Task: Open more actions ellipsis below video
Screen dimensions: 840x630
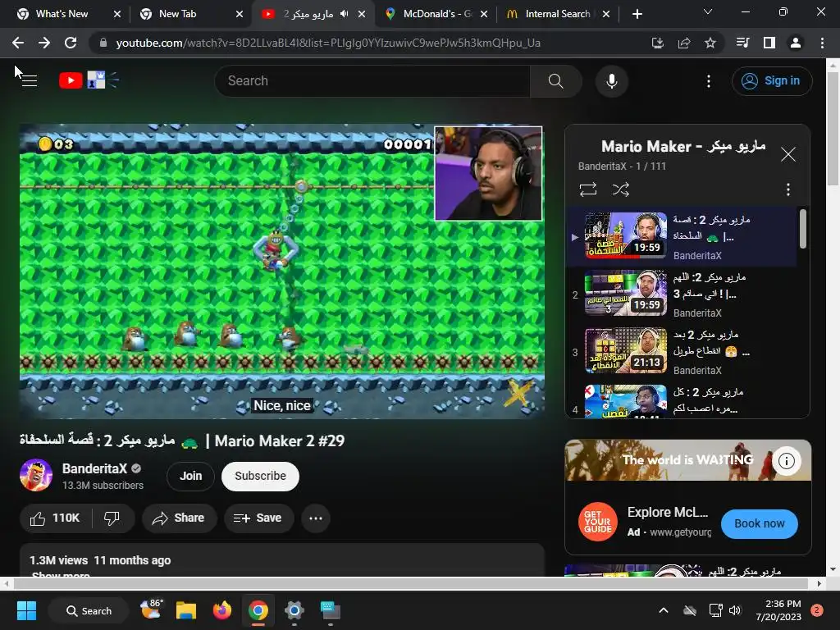Action: pyautogui.click(x=316, y=518)
